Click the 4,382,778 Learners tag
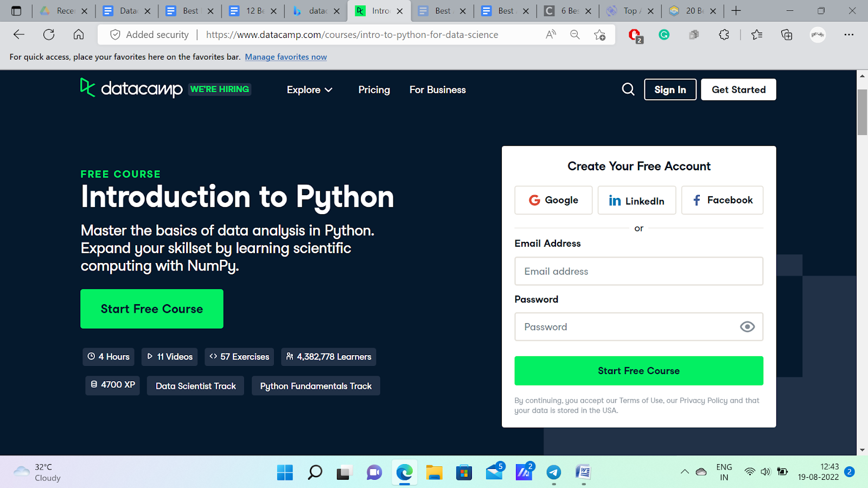The height and width of the screenshot is (488, 868). click(x=329, y=357)
